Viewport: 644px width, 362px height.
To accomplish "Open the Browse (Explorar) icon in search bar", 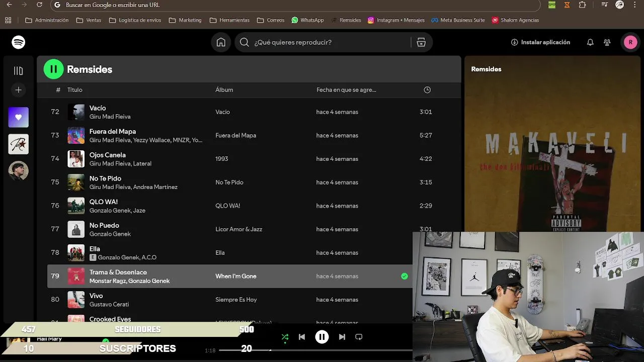I will click(421, 42).
